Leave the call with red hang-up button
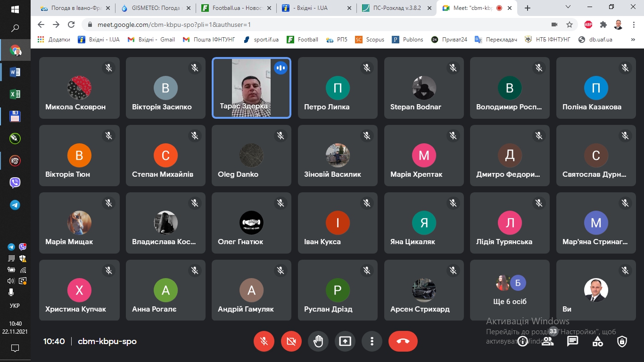Screen dimensions: 644x362 pos(403,341)
